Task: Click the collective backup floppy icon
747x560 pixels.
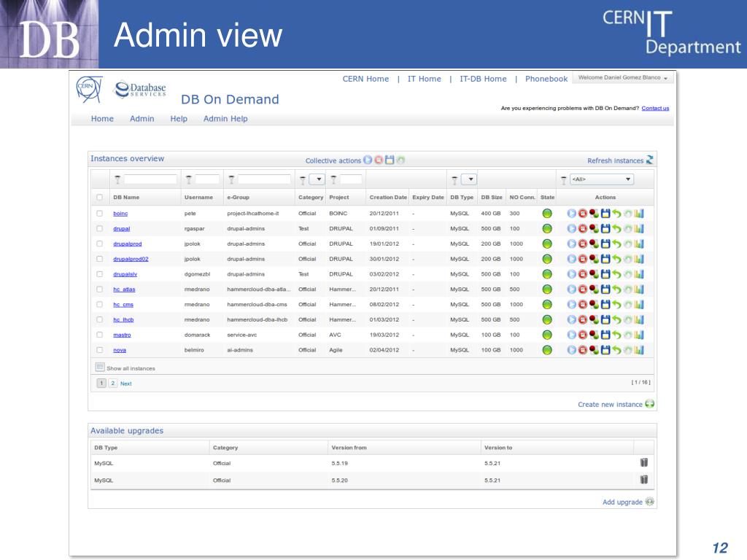Action: pyautogui.click(x=390, y=160)
